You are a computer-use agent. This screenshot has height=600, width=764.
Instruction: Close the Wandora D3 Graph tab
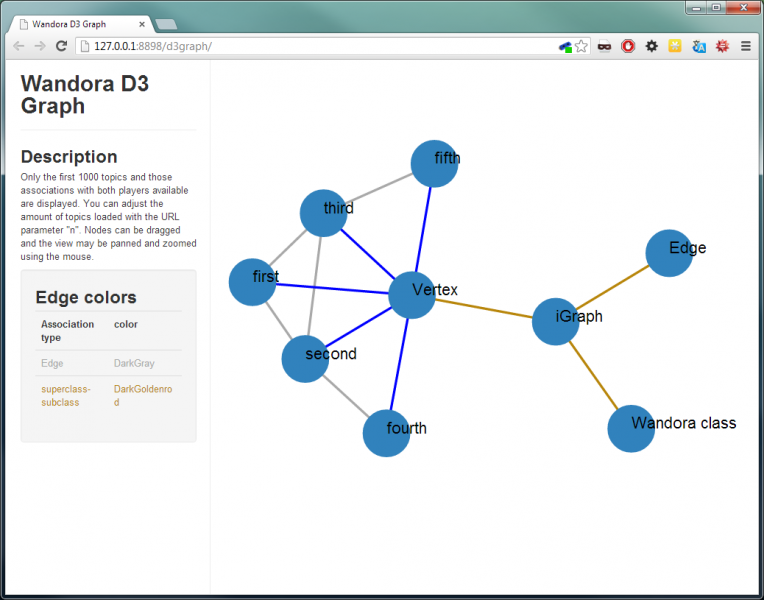[142, 23]
